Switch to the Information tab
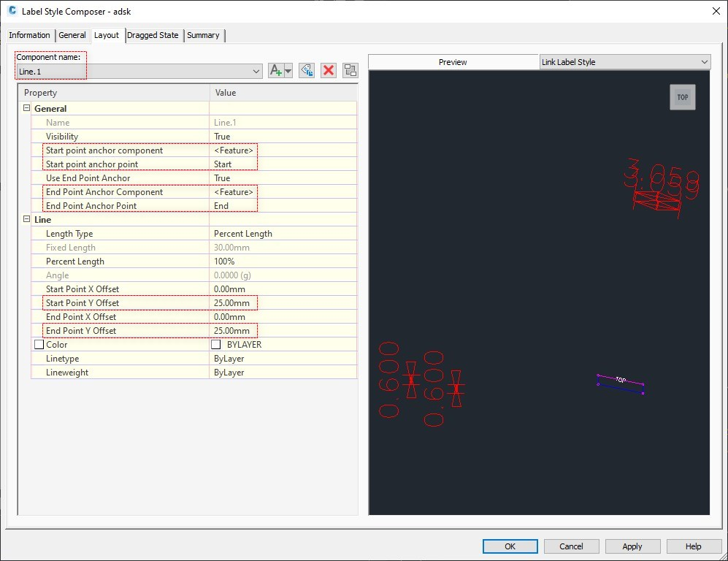This screenshot has width=728, height=561. [x=29, y=35]
